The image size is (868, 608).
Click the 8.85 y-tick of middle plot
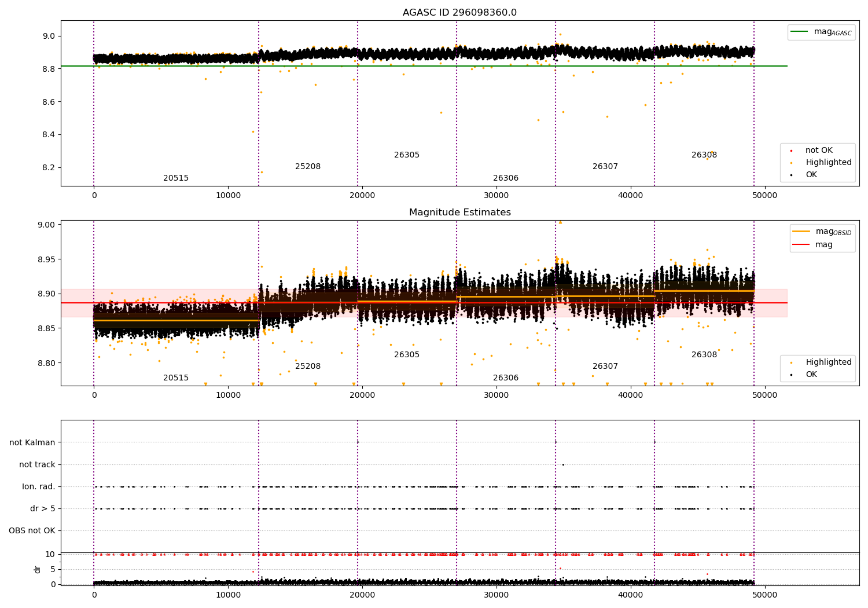click(x=46, y=329)
